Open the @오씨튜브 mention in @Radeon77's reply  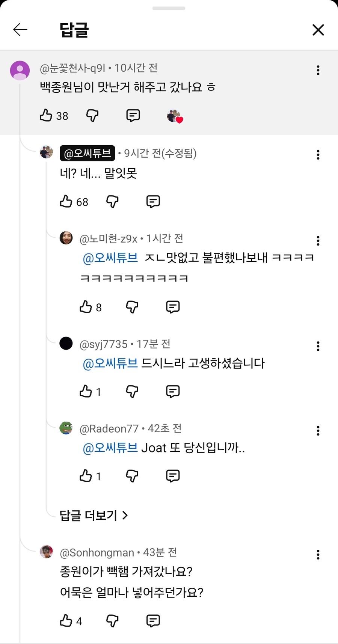pyautogui.click(x=110, y=448)
